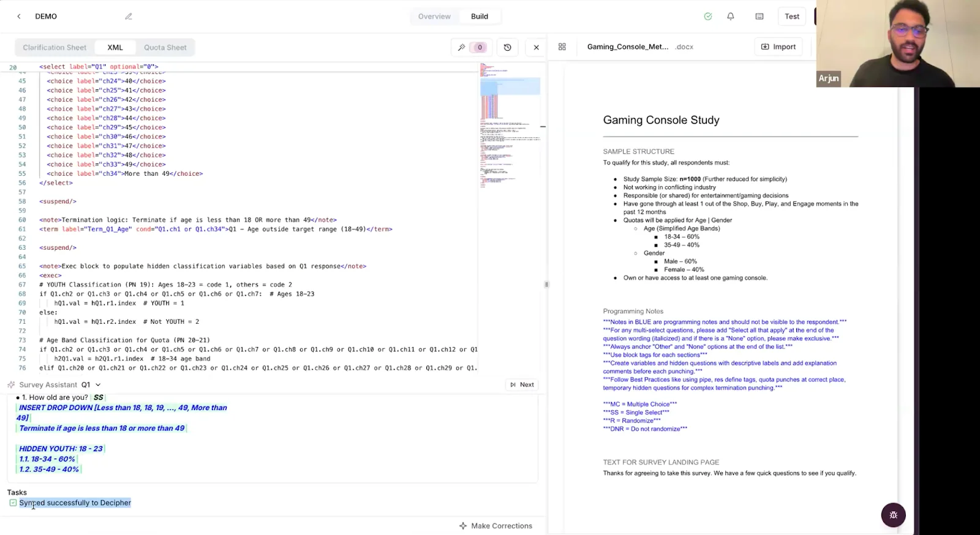The width and height of the screenshot is (980, 535).
Task: Click the Tasks section label
Action: point(17,492)
